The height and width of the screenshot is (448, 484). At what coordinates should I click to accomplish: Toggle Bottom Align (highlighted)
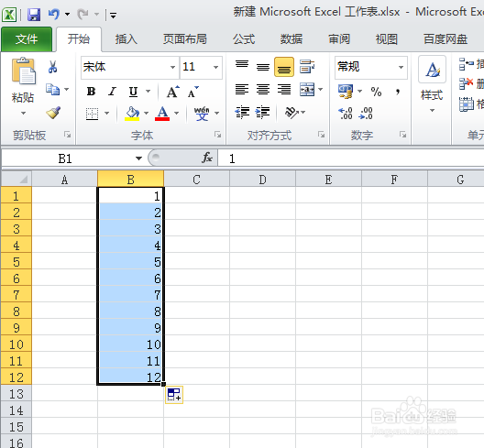pos(284,67)
